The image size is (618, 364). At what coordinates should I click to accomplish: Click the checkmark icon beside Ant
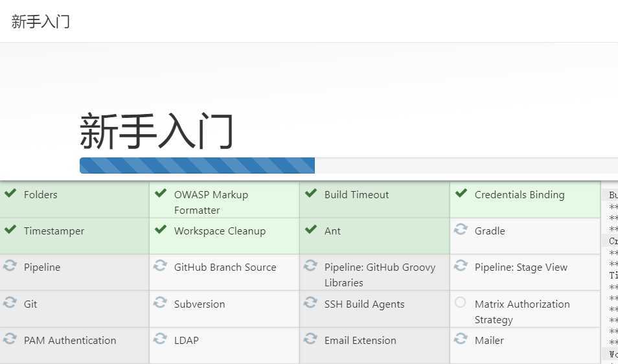coord(311,229)
